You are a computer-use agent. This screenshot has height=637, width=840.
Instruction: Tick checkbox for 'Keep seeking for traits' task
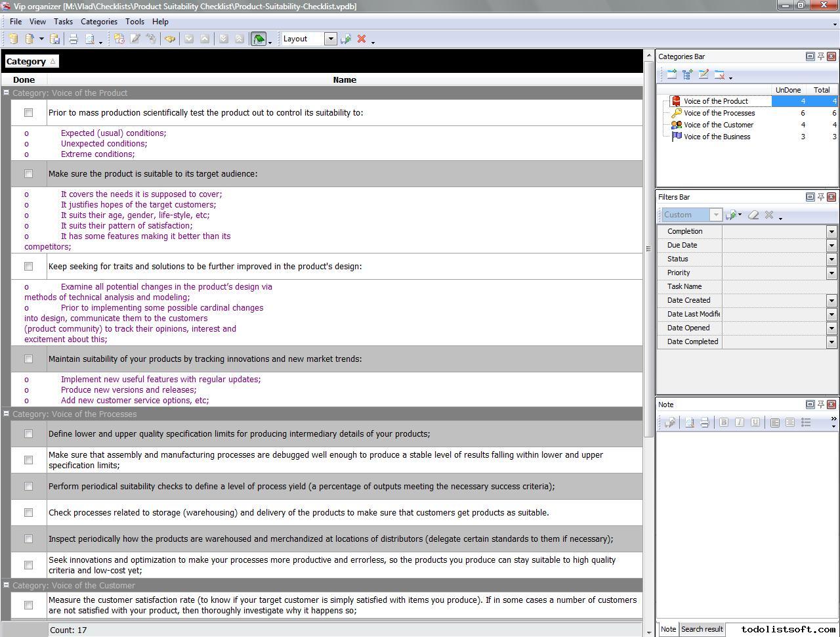coord(28,267)
